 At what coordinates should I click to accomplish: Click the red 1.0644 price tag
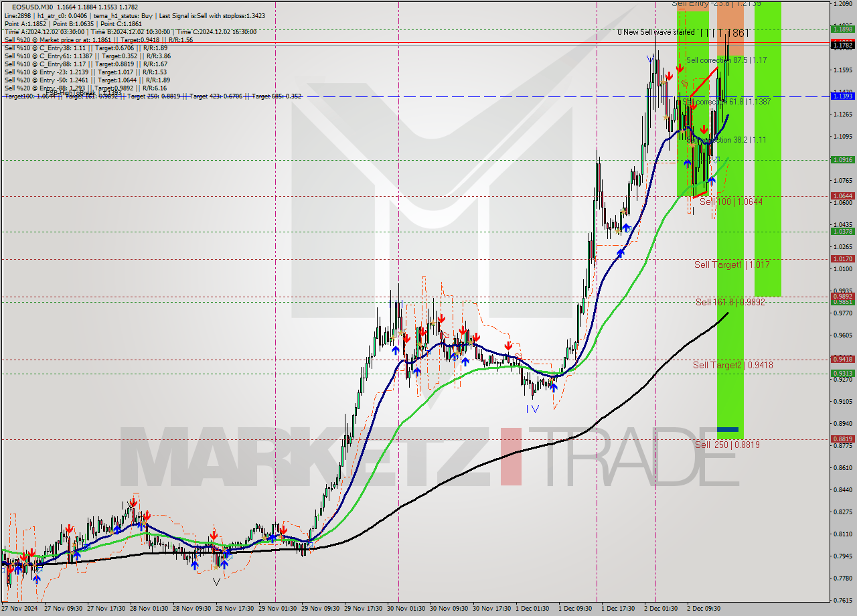pos(842,196)
